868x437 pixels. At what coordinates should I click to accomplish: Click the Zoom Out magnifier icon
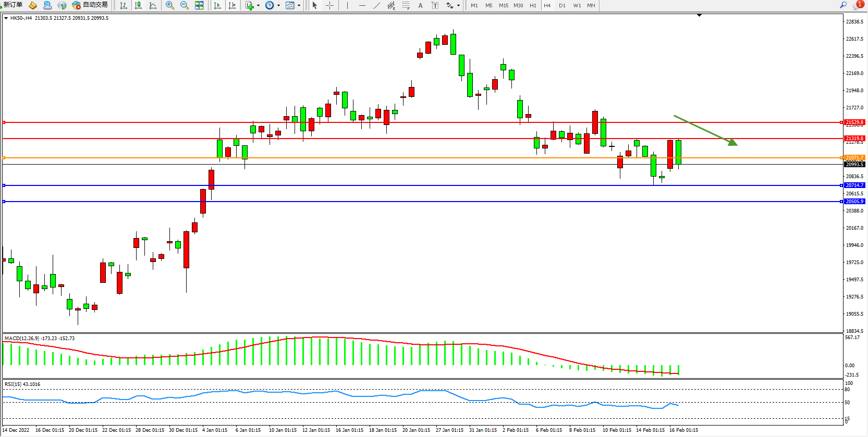pyautogui.click(x=184, y=5)
